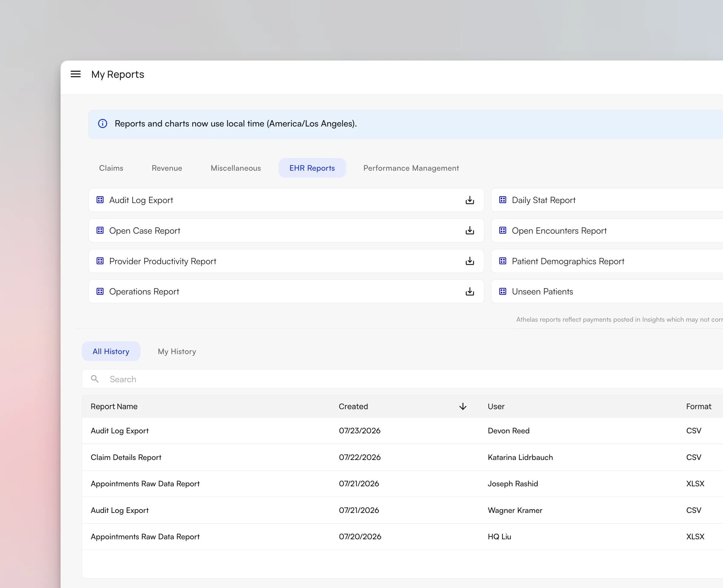Click the grid icon beside Provider Productivity Report
Viewport: 723px width, 588px height.
coord(100,261)
